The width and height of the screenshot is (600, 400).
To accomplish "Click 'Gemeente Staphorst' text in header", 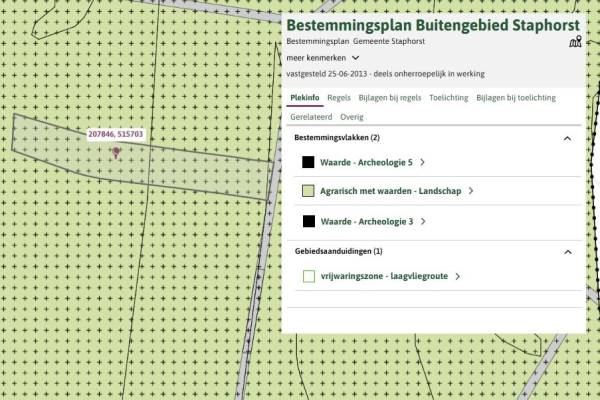I will [389, 41].
